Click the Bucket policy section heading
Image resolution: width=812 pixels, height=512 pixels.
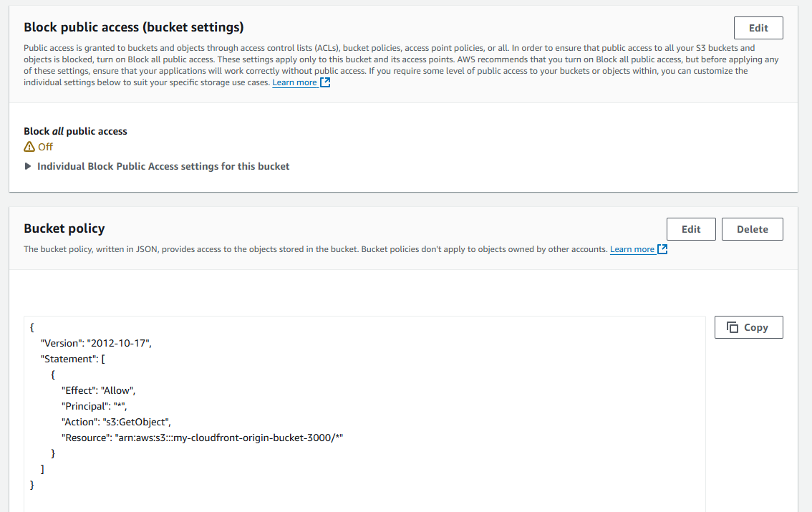[x=64, y=228]
